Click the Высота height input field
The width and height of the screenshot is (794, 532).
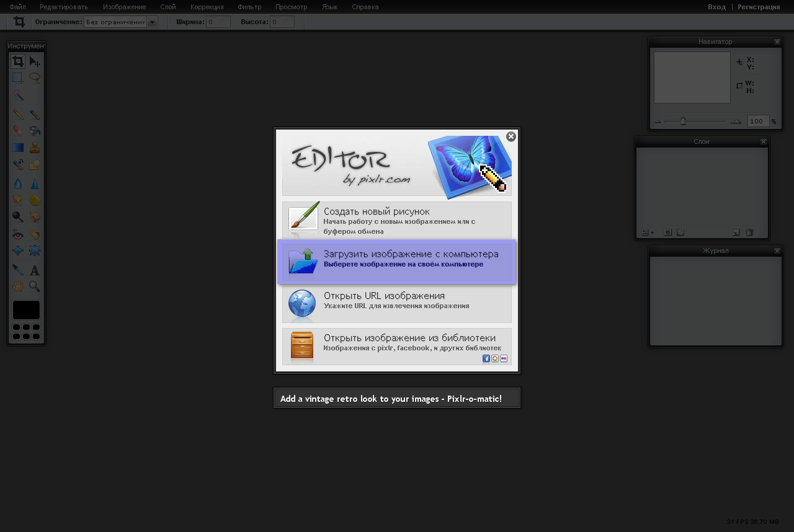click(282, 22)
